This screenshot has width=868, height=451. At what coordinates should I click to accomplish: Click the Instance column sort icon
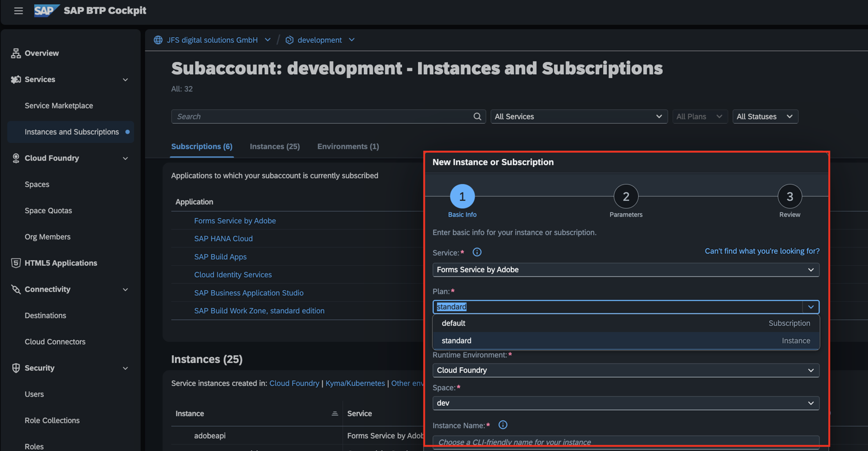(335, 414)
